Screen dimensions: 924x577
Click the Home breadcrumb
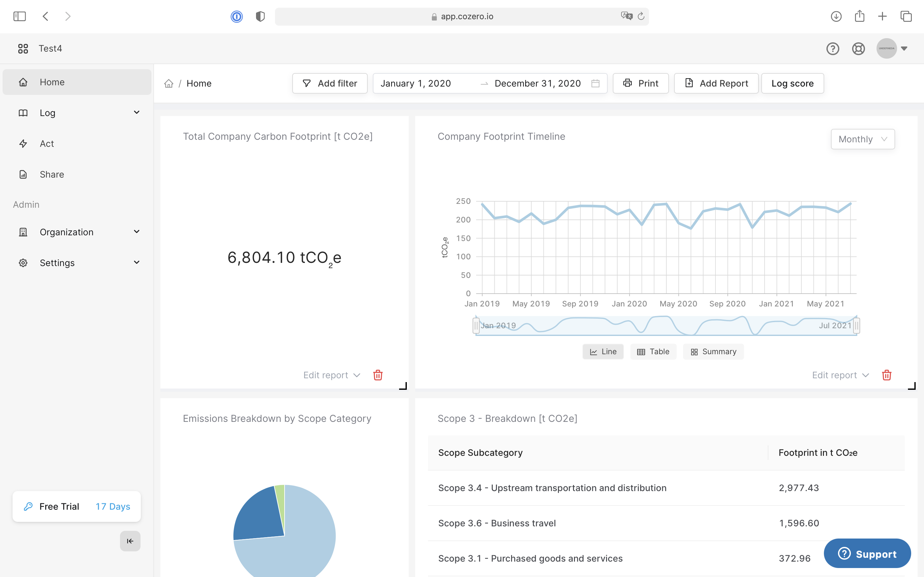pos(199,83)
